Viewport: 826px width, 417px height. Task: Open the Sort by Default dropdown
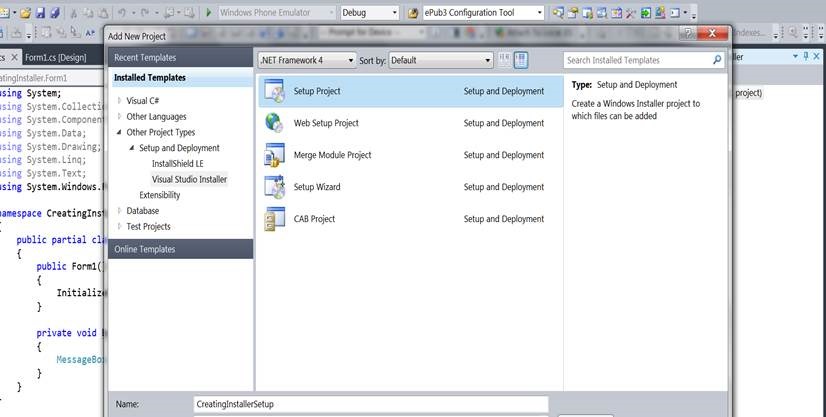click(x=440, y=60)
